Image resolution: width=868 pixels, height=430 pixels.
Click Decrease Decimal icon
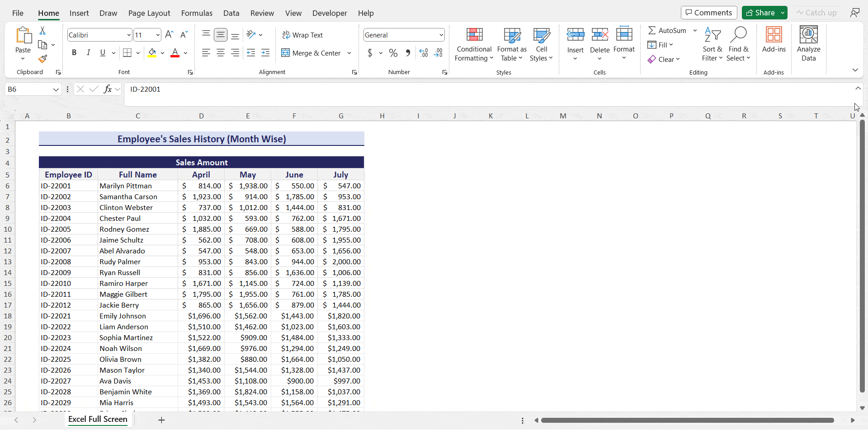438,53
